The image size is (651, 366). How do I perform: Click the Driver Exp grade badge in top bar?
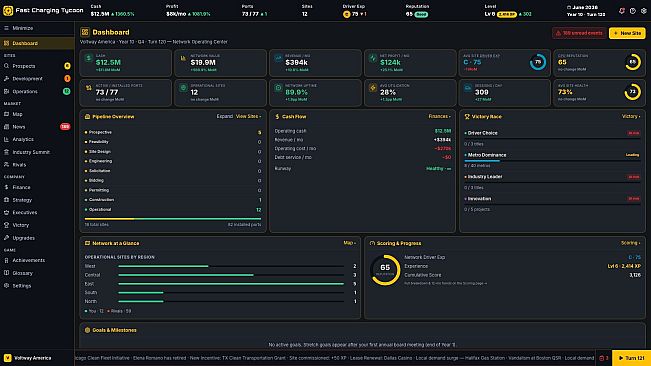[346, 14]
